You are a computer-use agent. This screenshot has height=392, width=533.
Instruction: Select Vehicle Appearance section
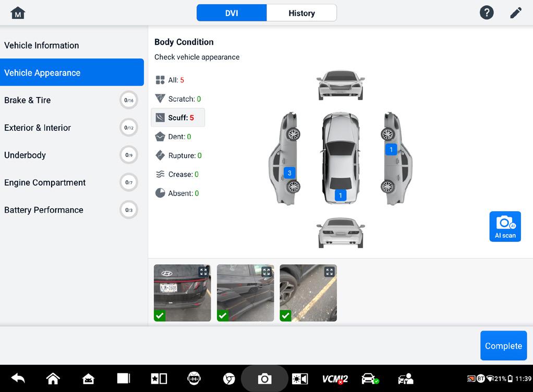coord(72,72)
